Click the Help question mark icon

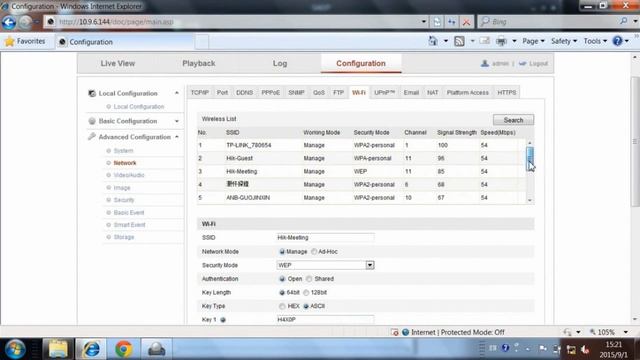pos(618,41)
